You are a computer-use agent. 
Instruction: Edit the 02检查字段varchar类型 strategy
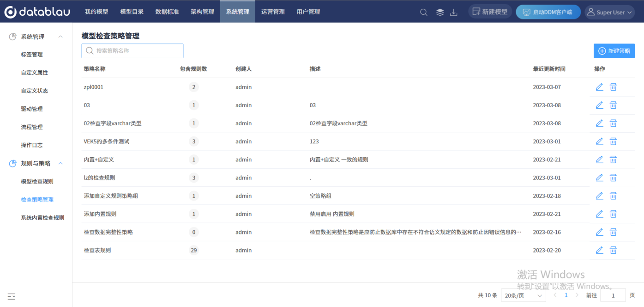(x=599, y=123)
